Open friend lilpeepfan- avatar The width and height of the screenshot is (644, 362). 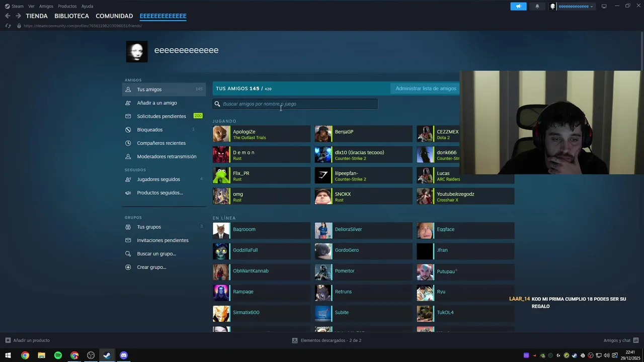click(x=323, y=175)
